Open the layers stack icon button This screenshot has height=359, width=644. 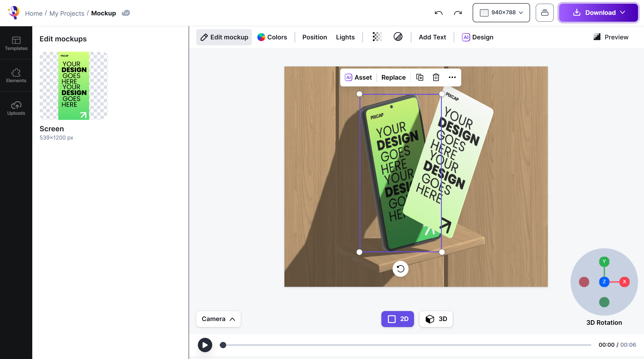[544, 13]
